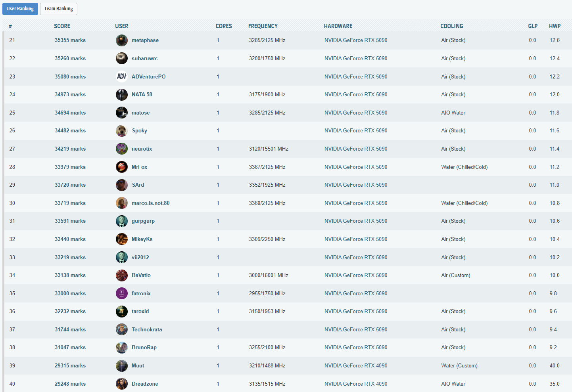Click the ADVenturePO logo avatar
Viewport: 572px width, 392px height.
click(121, 76)
